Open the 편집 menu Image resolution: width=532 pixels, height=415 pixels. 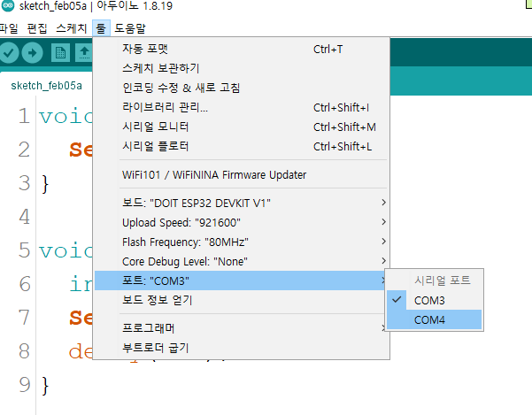pos(37,28)
